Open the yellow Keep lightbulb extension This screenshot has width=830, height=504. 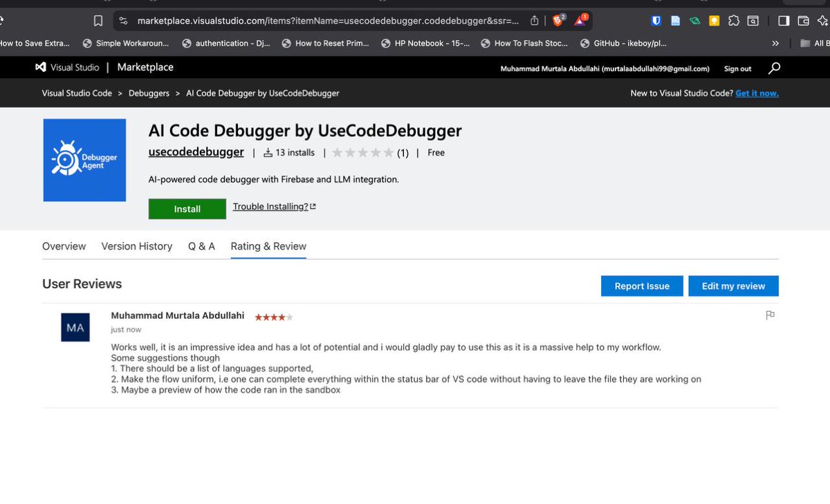click(714, 21)
